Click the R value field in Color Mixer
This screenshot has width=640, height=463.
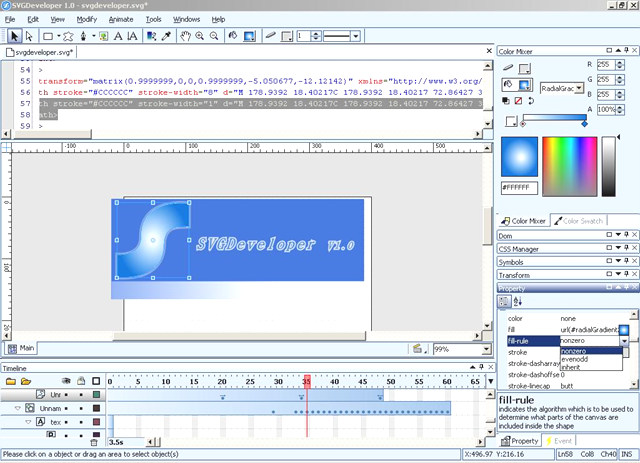pyautogui.click(x=606, y=65)
